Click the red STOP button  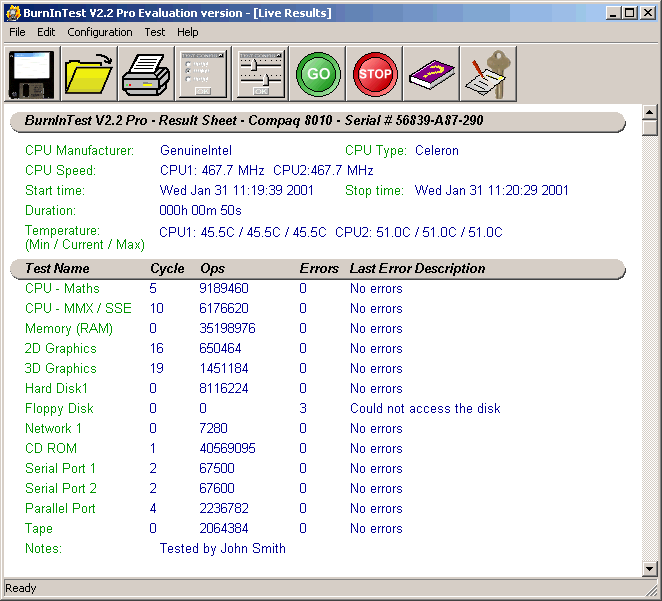(x=374, y=74)
